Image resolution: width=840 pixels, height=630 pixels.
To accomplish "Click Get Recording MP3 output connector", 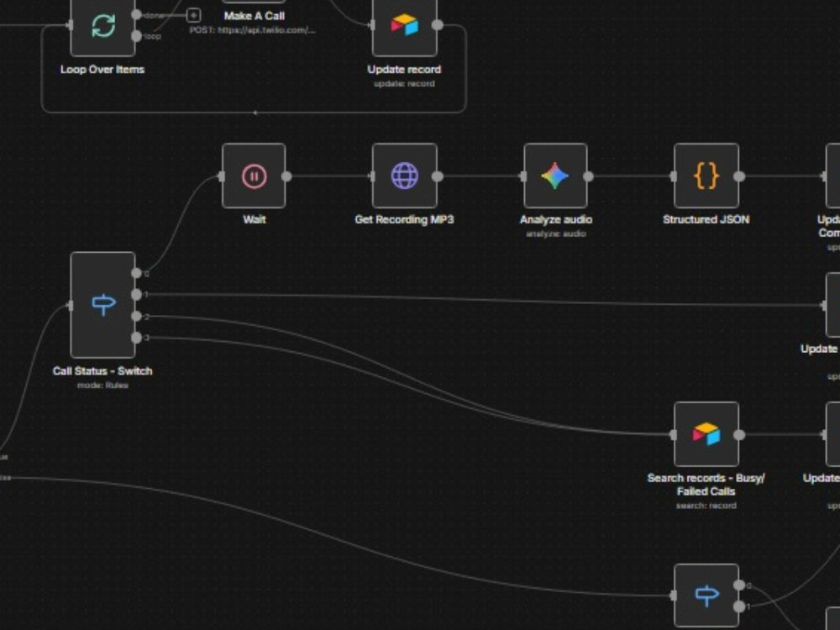I will [438, 176].
